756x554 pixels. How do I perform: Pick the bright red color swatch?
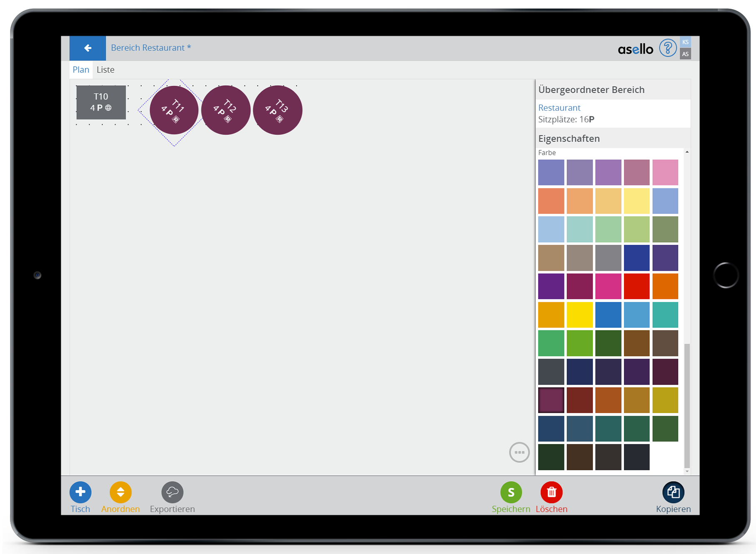pyautogui.click(x=636, y=286)
